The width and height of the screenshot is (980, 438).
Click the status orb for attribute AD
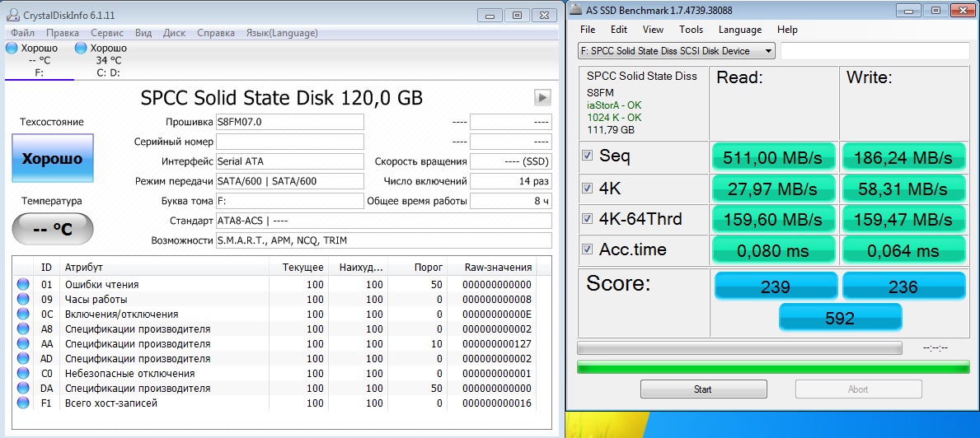click(24, 358)
